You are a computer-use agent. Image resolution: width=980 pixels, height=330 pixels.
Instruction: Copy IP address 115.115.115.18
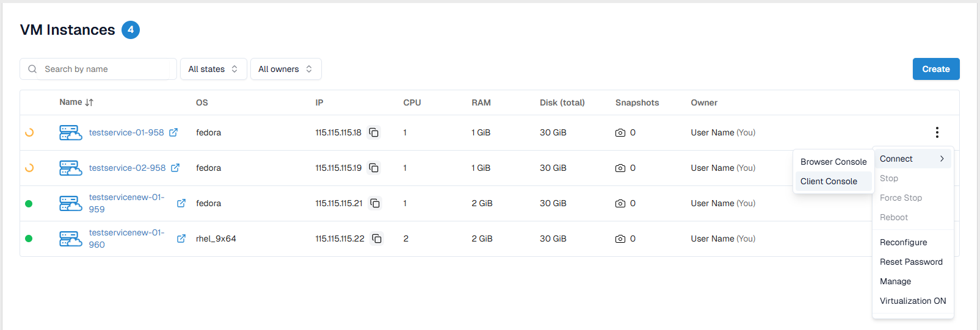tap(374, 132)
